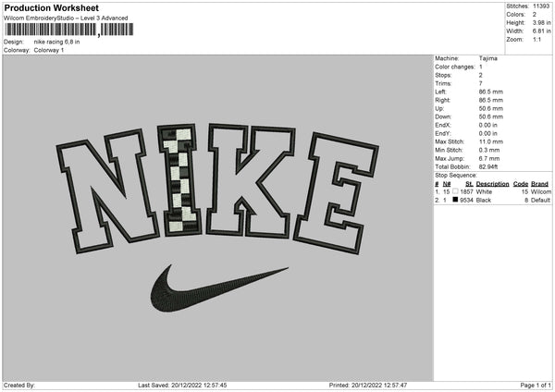Click the 'Wilcom' brand cell
The width and height of the screenshot is (555, 392).
(x=541, y=191)
